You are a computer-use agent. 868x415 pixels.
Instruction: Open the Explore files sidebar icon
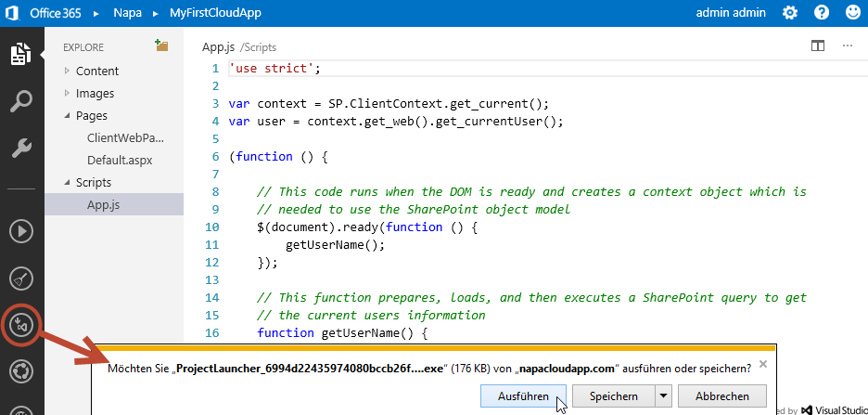click(20, 54)
